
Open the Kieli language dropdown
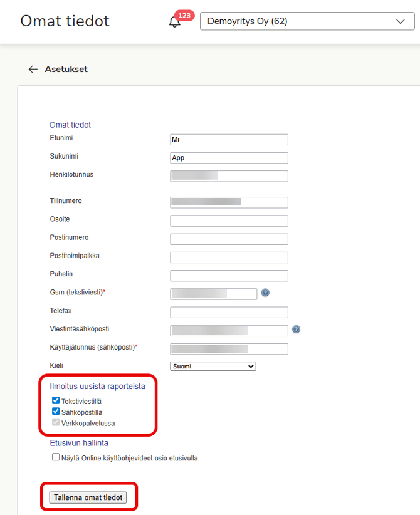[x=213, y=367]
